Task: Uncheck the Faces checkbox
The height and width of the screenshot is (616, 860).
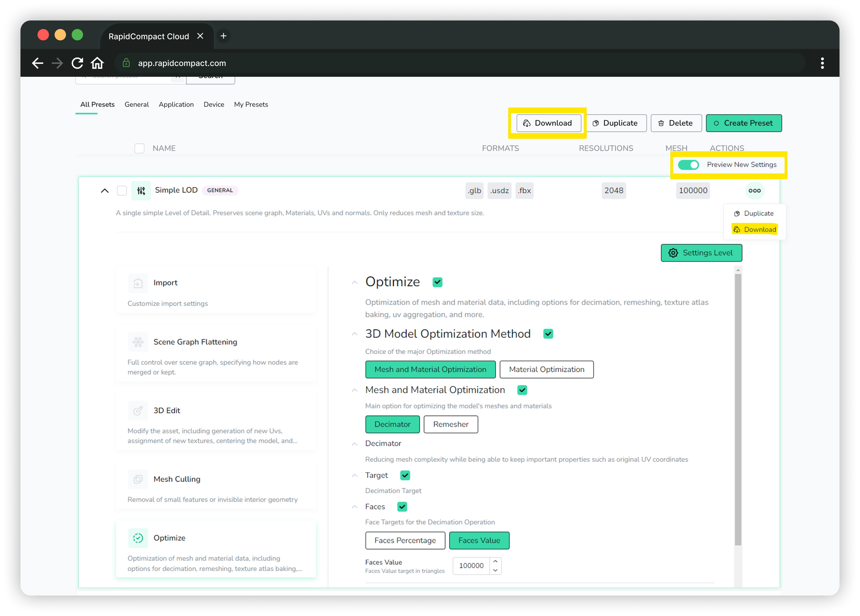Action: pos(402,507)
